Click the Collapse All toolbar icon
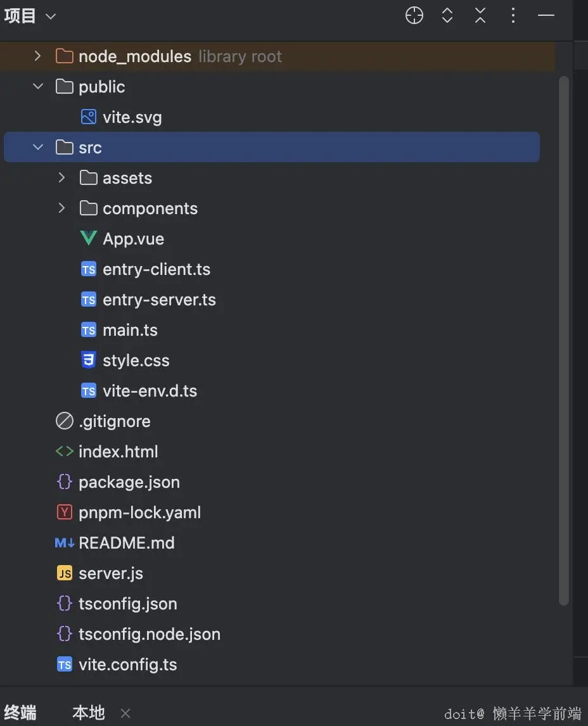Viewport: 588px width, 726px height. [480, 16]
